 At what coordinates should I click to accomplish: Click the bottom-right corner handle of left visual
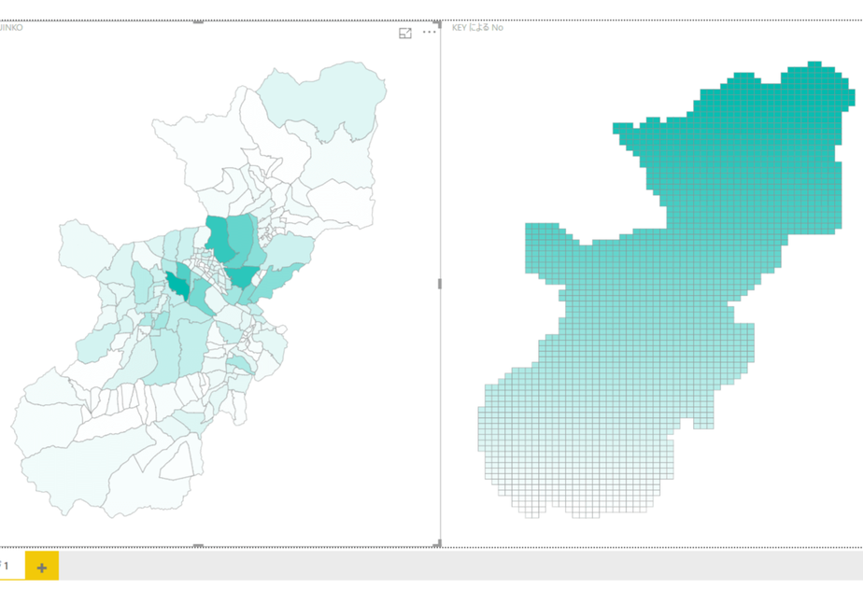point(437,544)
